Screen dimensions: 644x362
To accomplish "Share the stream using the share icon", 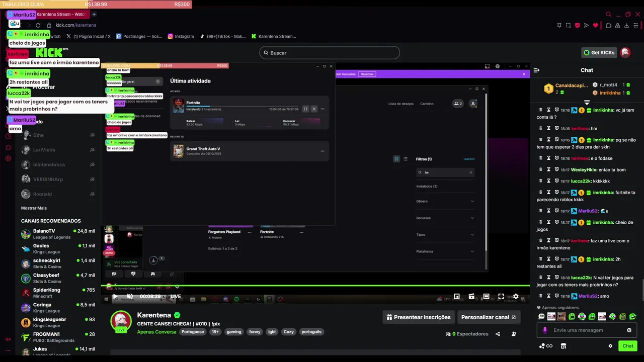I will (498, 334).
